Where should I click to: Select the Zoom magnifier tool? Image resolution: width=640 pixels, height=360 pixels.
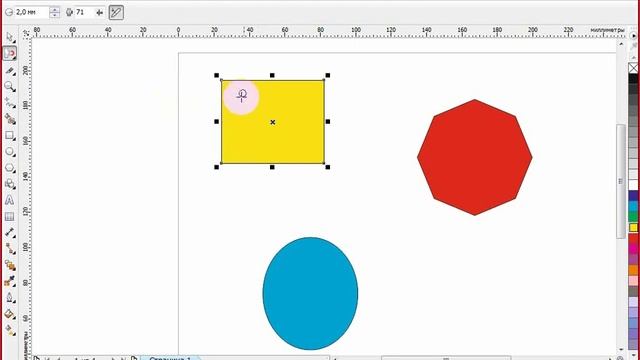click(10, 86)
